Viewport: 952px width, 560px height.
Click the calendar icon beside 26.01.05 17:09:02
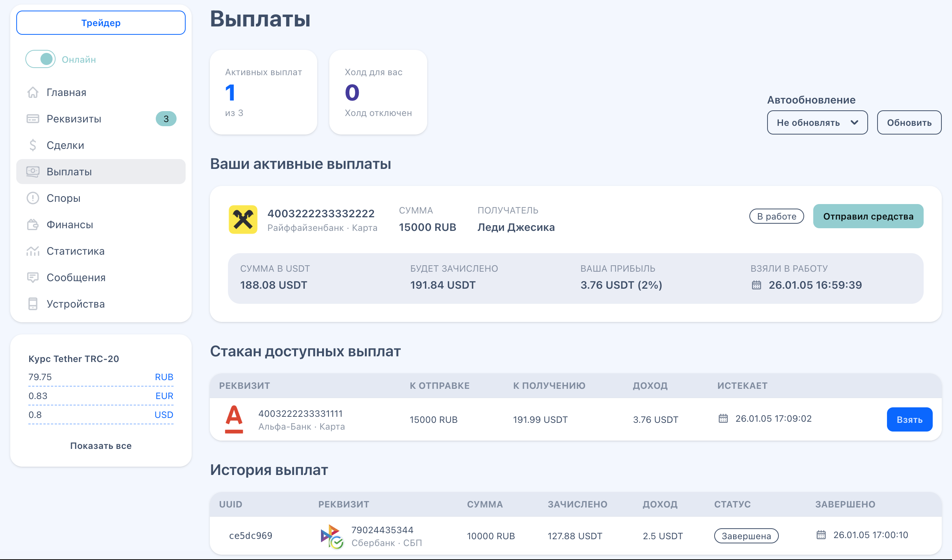point(723,419)
